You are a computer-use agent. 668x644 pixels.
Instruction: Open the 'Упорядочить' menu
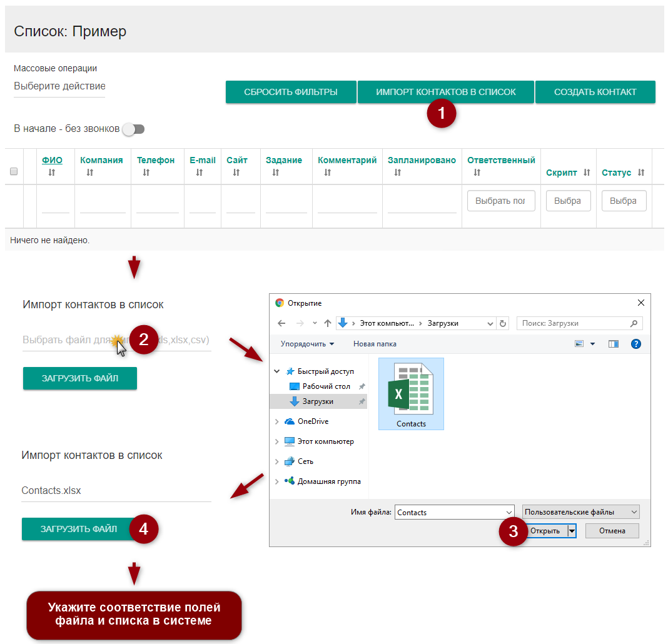(307, 344)
